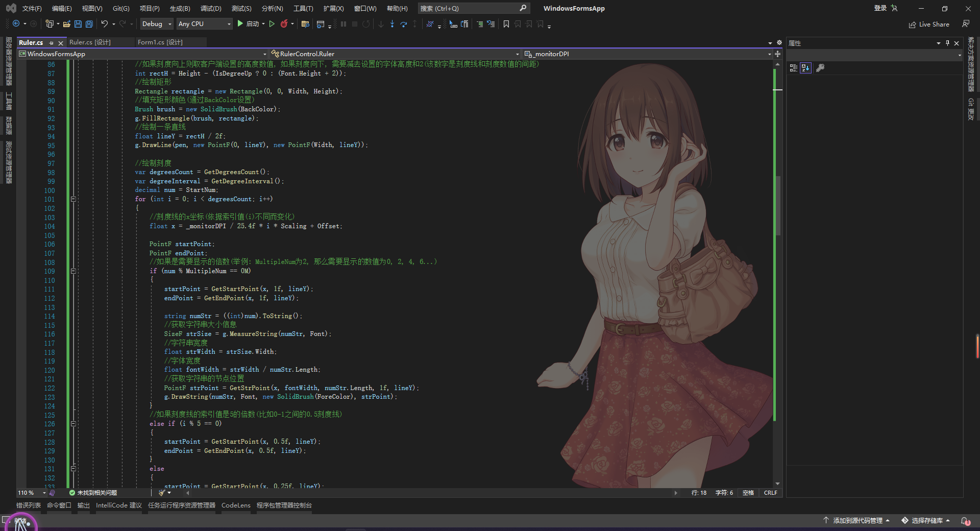Open the 110 % zoom level dropdown
The height and width of the screenshot is (531, 980).
[32, 493]
